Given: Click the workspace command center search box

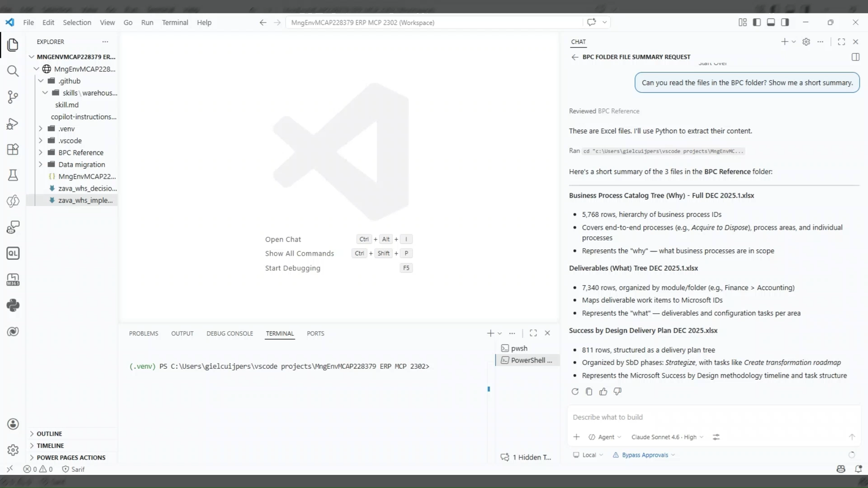Looking at the screenshot, I should (x=434, y=23).
